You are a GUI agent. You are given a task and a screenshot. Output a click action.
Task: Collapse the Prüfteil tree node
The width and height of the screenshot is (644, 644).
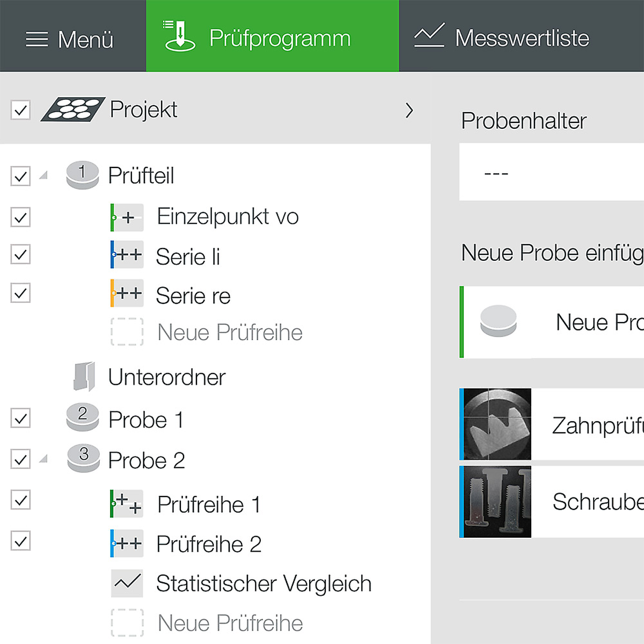[43, 175]
